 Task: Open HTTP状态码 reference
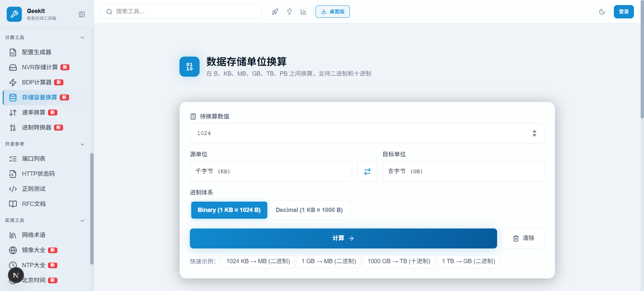[44, 174]
